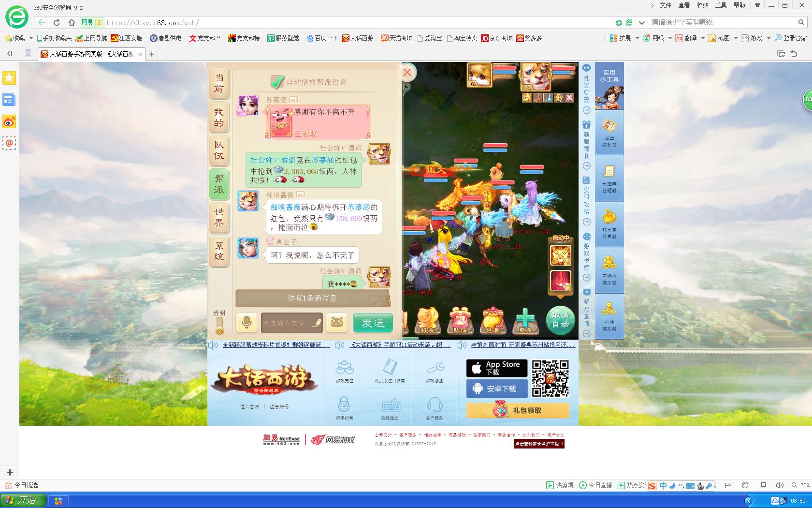Viewport: 812px width, 508px height.
Task: Click 礼包领取 button
Action: pos(518,410)
